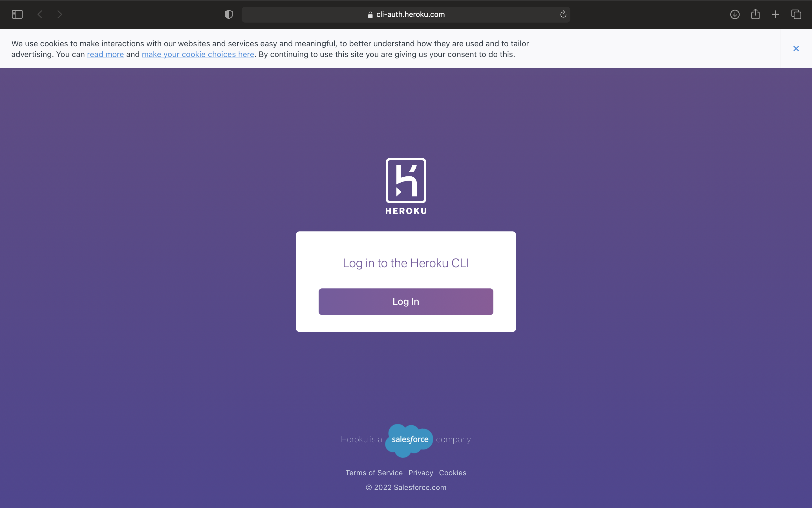Toggle the Safari sidebar icon
The image size is (812, 508).
click(17, 14)
